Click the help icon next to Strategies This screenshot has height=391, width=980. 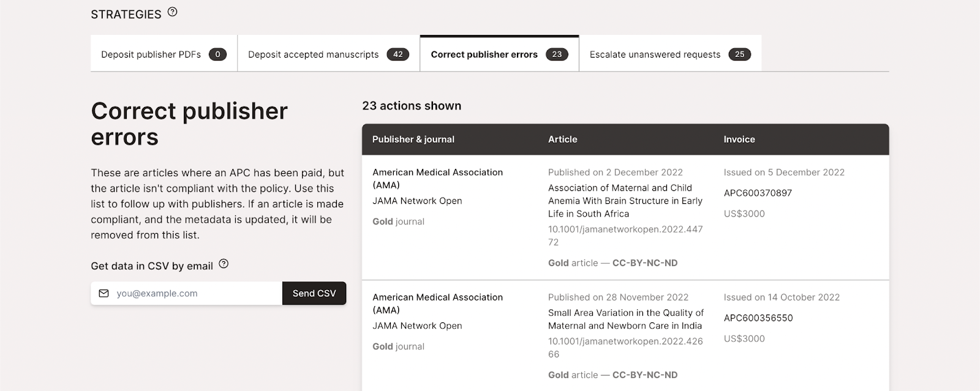click(173, 12)
